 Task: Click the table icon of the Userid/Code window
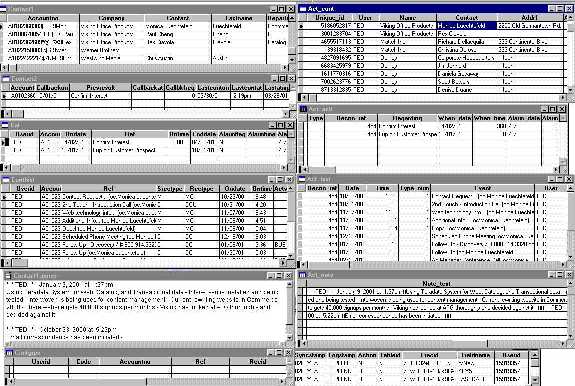pos(9,353)
